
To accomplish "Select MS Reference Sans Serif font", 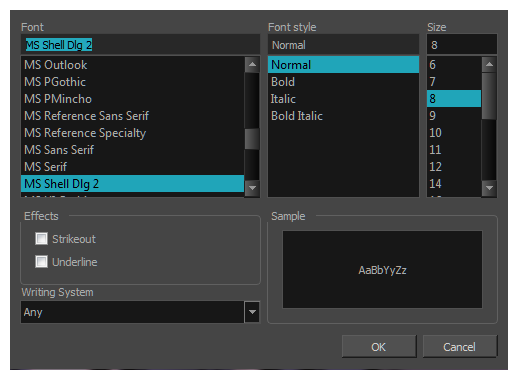I will click(x=133, y=116).
